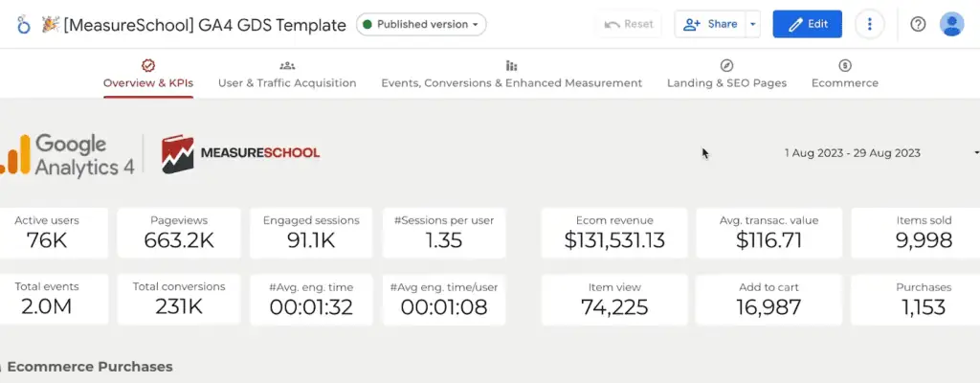Select the Engaged sessions 91.1K scorecard
The image size is (980, 383).
[311, 233]
